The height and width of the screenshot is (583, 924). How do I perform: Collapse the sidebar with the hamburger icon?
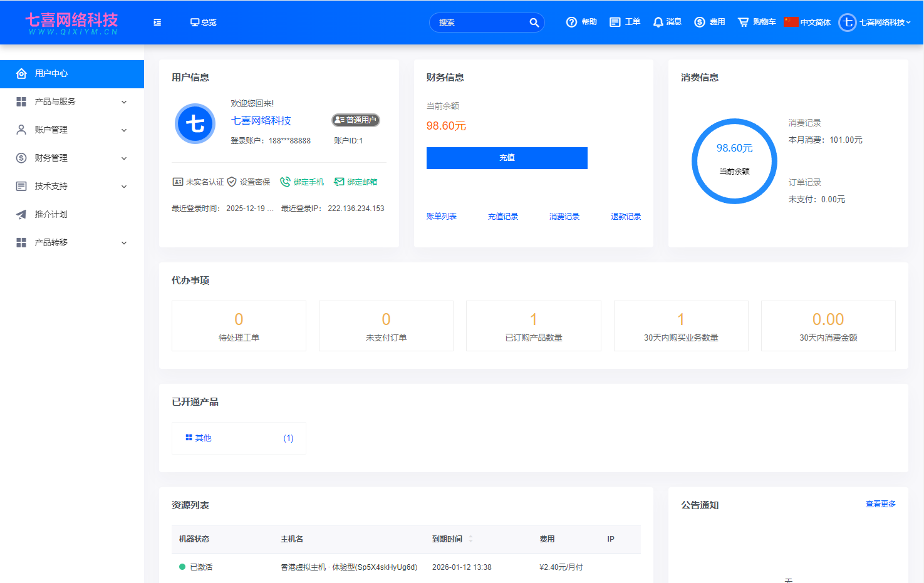pos(157,21)
